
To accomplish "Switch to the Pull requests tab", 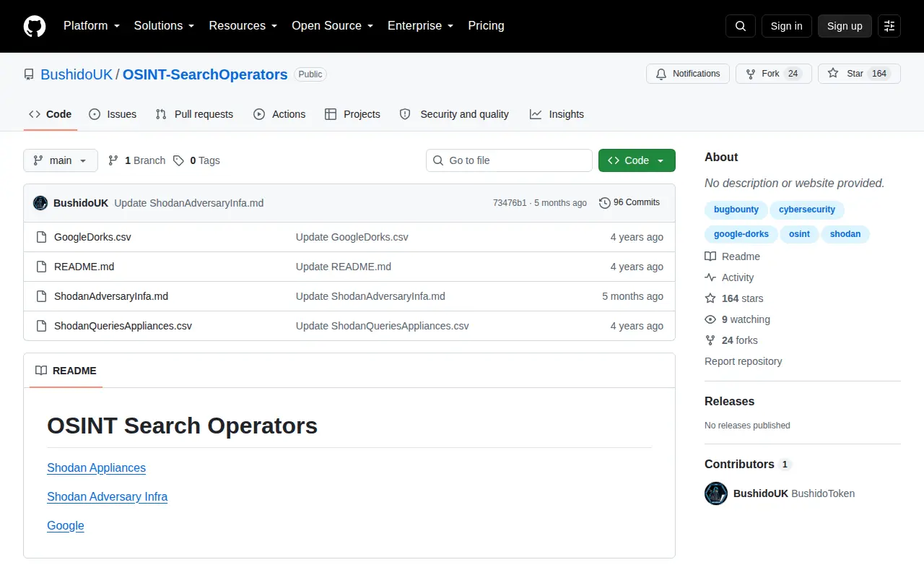I will point(195,114).
